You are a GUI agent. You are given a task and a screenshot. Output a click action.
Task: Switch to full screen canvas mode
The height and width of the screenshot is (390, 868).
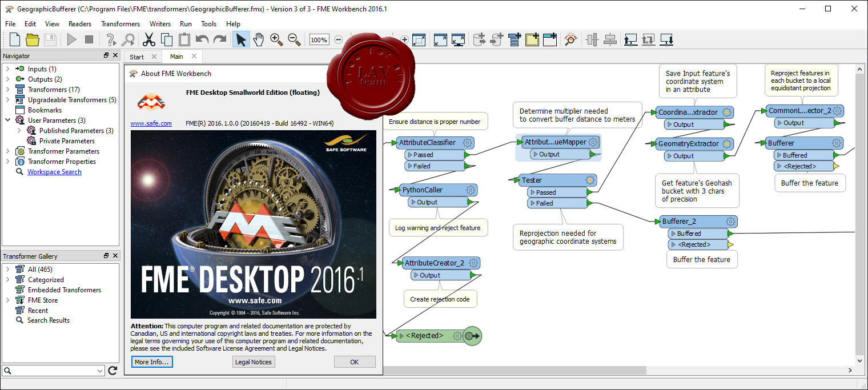click(x=458, y=39)
